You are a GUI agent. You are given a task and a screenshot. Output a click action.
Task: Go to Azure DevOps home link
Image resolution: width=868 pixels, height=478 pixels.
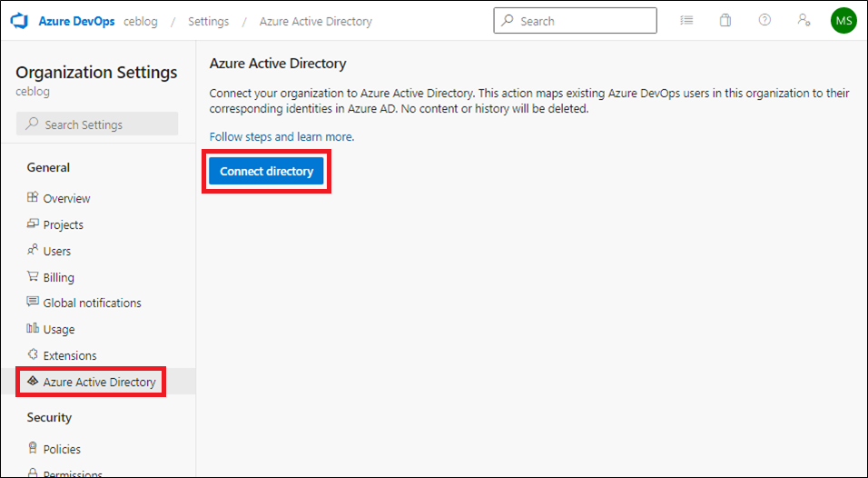[76, 22]
